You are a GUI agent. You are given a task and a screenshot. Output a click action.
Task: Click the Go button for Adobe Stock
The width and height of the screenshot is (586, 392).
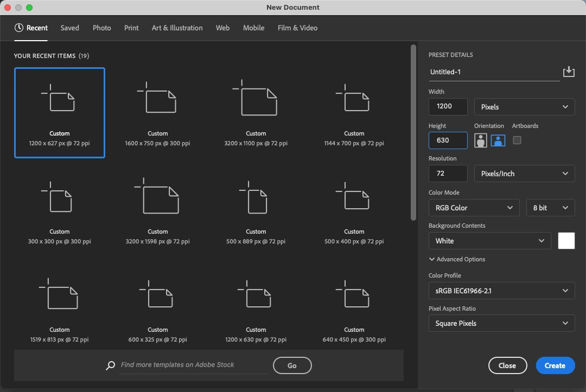(292, 365)
